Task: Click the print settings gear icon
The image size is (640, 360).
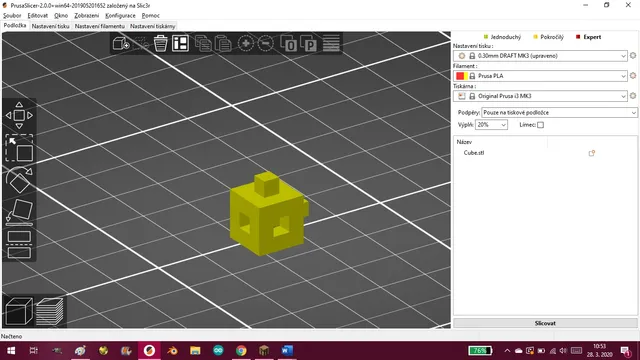Action: coord(633,56)
